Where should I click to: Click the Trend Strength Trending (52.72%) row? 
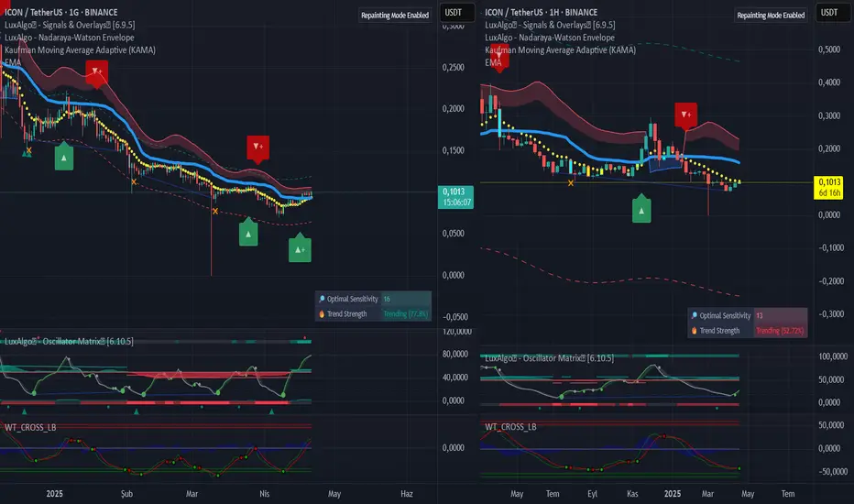tap(748, 331)
